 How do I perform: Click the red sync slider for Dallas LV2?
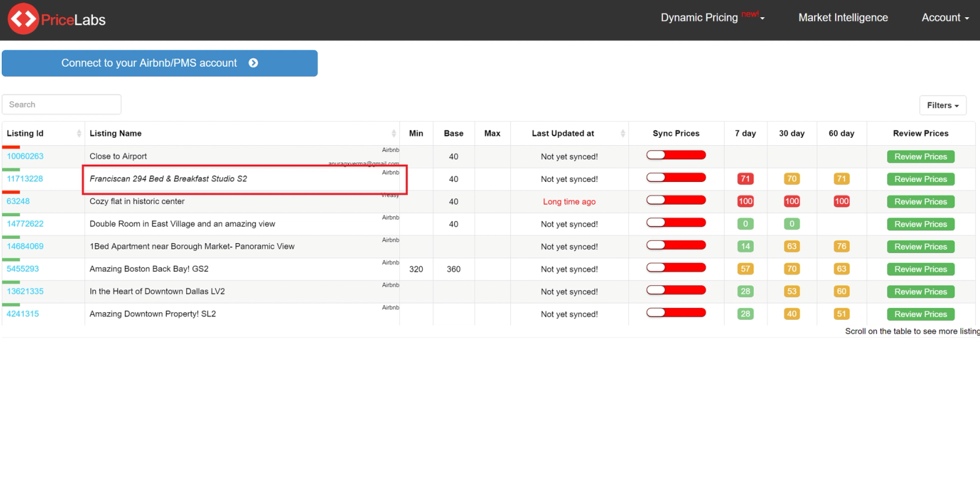[x=676, y=290]
